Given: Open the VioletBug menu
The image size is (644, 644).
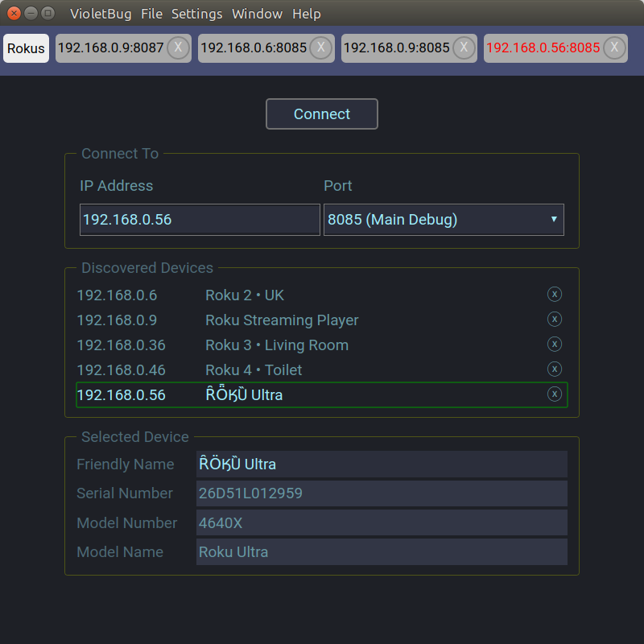Looking at the screenshot, I should (101, 14).
